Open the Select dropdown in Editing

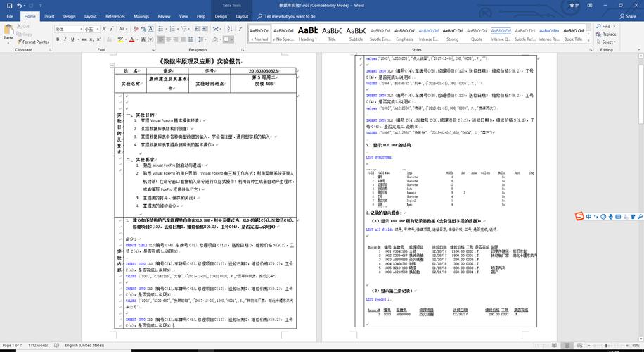[x=606, y=42]
